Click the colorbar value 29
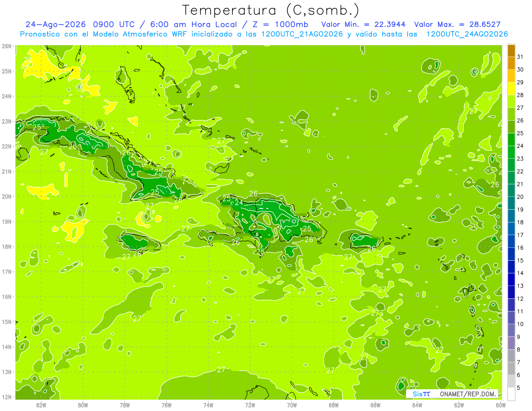The image size is (532, 411). point(520,82)
